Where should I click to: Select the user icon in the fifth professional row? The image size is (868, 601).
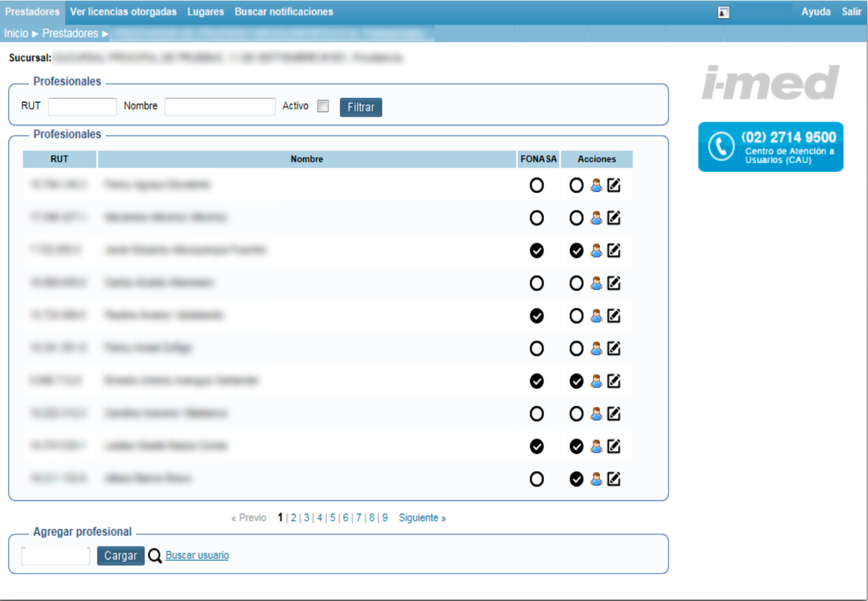click(596, 316)
